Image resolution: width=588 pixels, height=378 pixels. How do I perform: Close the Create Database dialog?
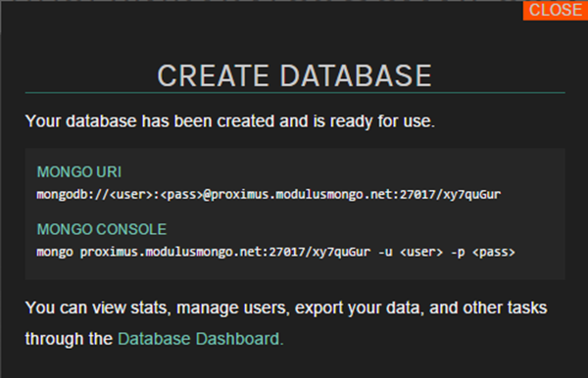click(x=556, y=10)
